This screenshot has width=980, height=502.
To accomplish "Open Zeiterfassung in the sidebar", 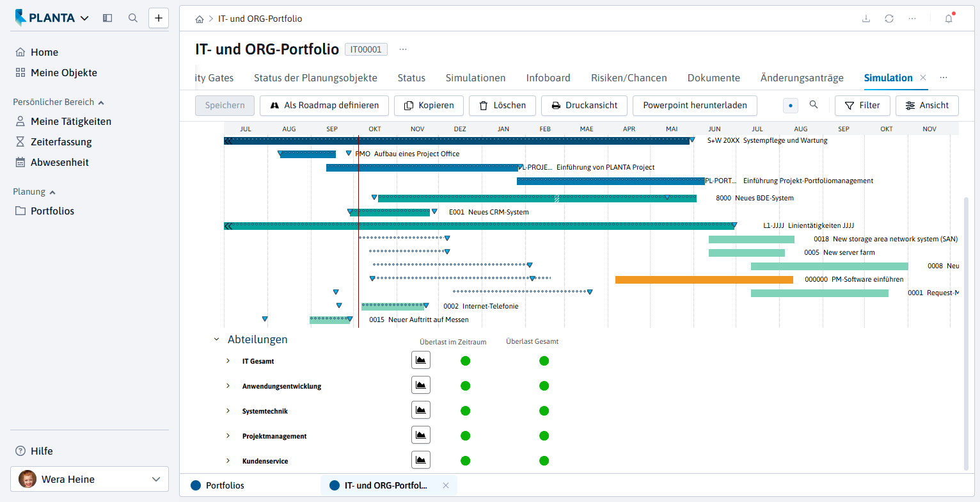I will click(x=61, y=142).
